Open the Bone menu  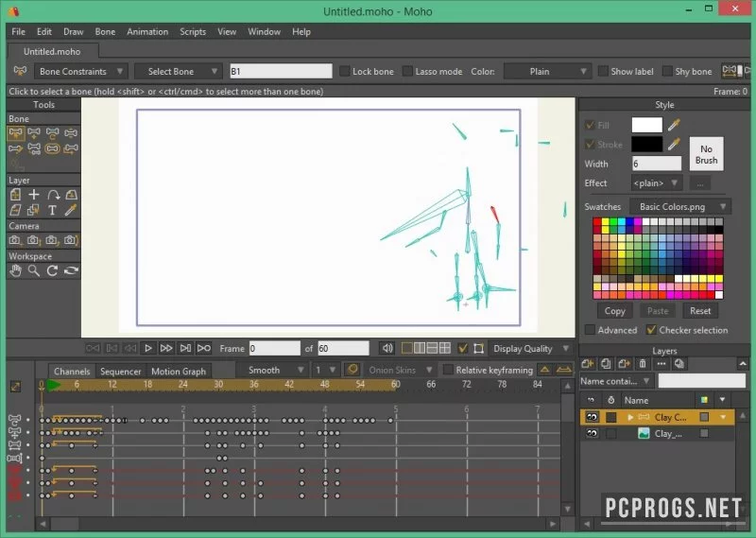(105, 32)
